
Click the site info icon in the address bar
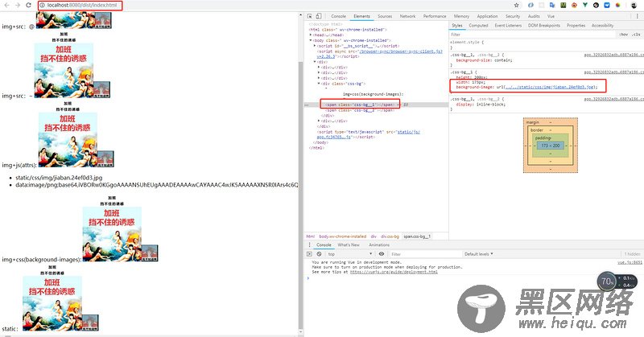point(43,6)
